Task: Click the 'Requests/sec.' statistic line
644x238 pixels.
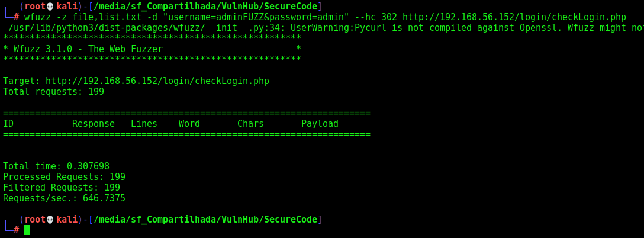Action: [64, 198]
